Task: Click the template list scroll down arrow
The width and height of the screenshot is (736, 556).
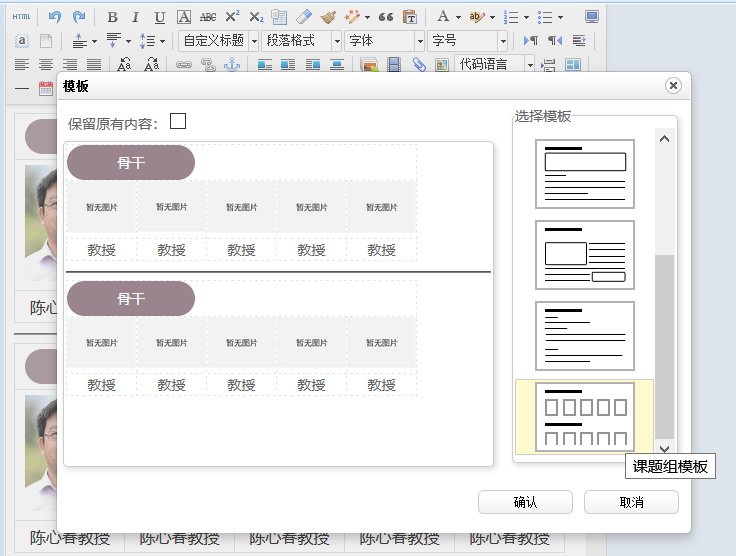Action: pos(664,450)
